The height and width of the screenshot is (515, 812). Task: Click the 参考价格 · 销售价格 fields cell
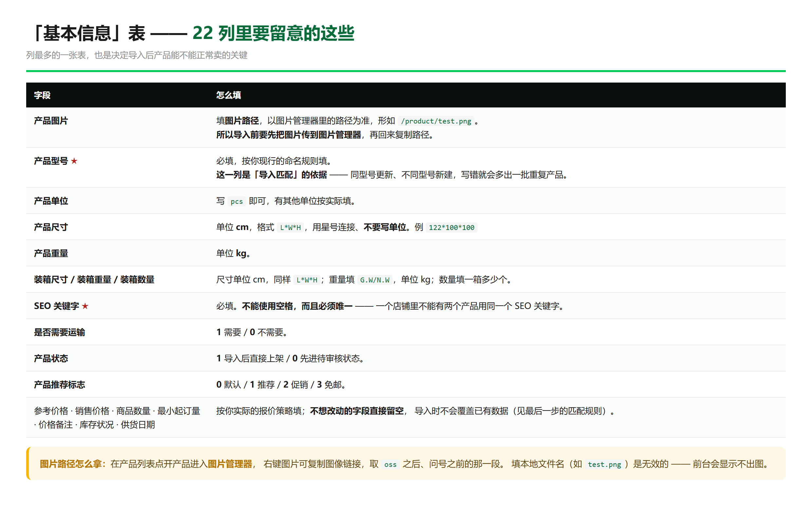(117, 417)
